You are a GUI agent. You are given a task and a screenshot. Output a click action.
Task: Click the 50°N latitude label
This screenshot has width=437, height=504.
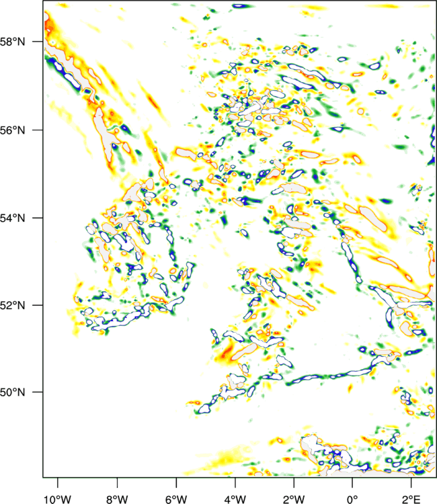(x=12, y=392)
